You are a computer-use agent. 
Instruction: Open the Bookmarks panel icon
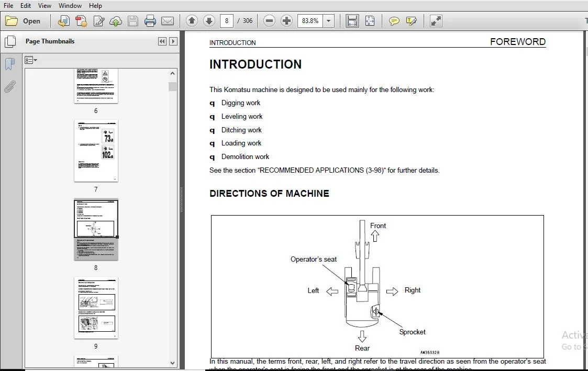point(10,64)
